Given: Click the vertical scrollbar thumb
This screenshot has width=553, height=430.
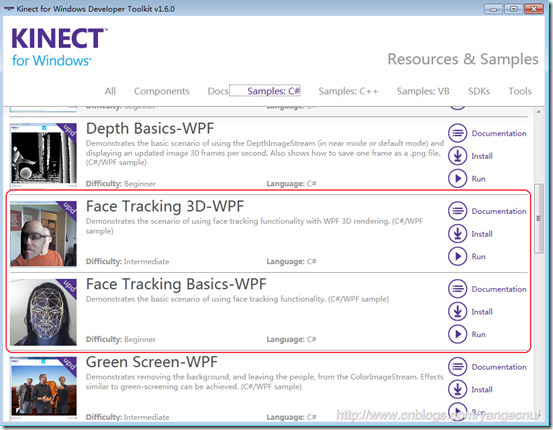Looking at the screenshot, I should pyautogui.click(x=539, y=218).
